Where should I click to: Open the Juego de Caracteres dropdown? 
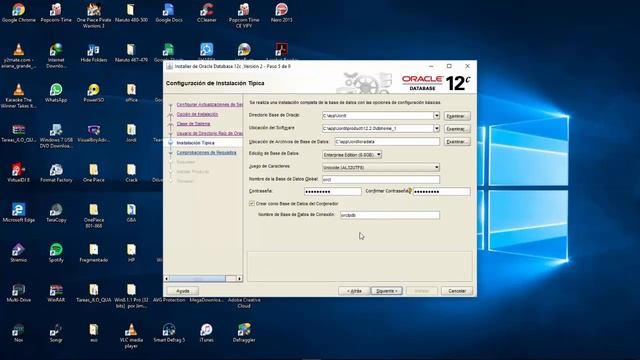pyautogui.click(x=381, y=167)
